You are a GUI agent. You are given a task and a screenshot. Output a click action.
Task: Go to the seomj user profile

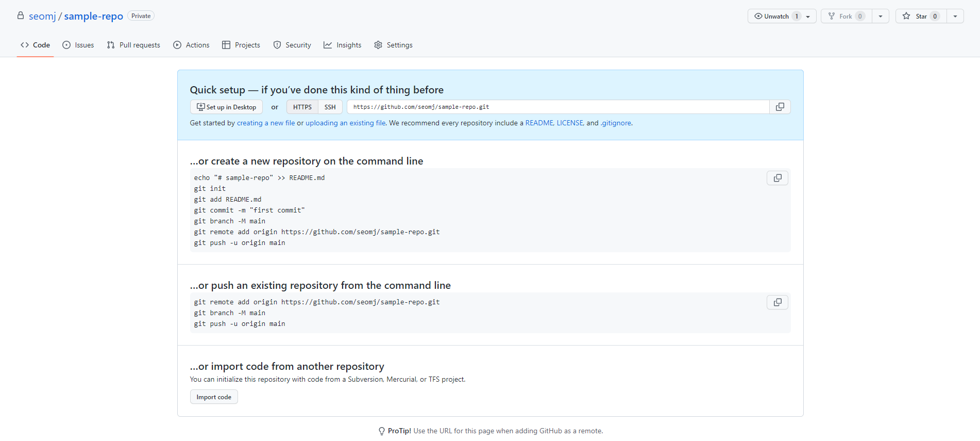tap(42, 16)
